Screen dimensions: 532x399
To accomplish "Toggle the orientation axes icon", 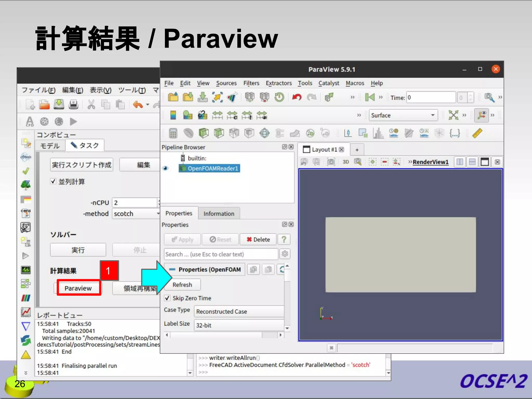I will 481,115.
